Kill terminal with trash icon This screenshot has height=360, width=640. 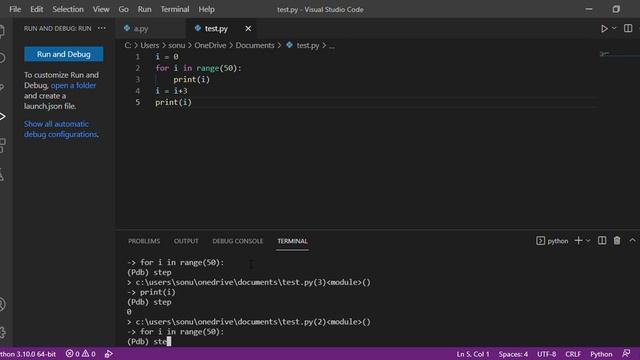pos(617,240)
